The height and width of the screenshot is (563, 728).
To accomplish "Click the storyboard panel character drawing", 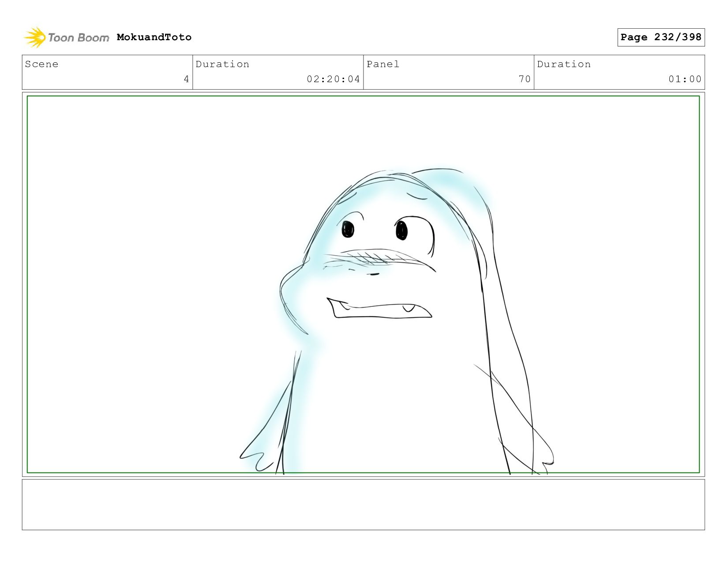I will (x=396, y=321).
